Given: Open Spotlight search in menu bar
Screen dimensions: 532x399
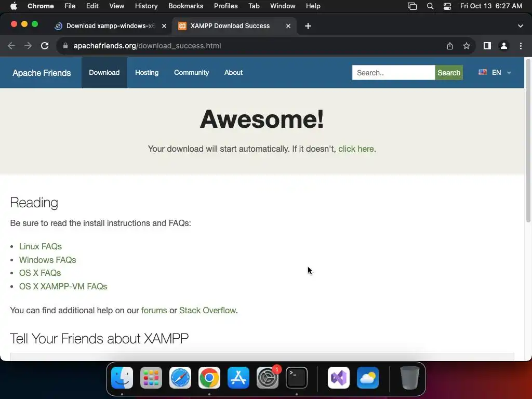Looking at the screenshot, I should click(430, 6).
